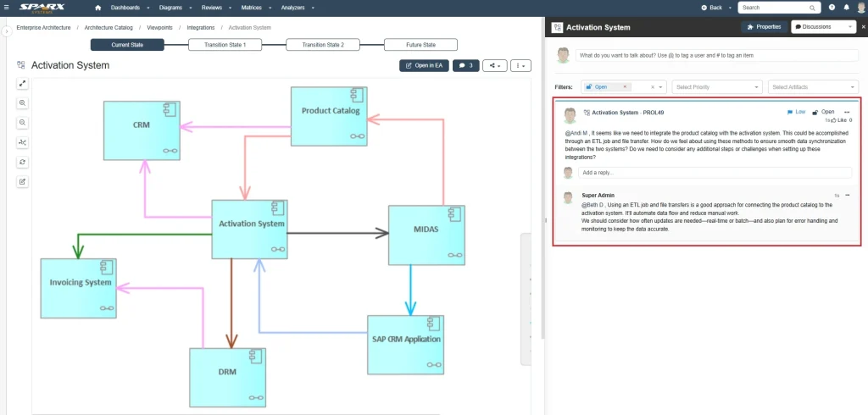The image size is (868, 415).
Task: Refresh the diagram view
Action: (23, 162)
